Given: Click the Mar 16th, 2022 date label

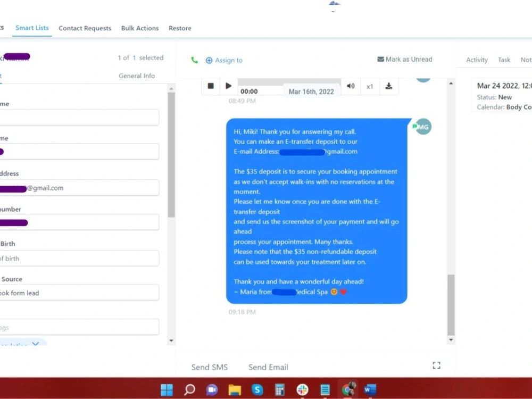Looking at the screenshot, I should (x=311, y=92).
